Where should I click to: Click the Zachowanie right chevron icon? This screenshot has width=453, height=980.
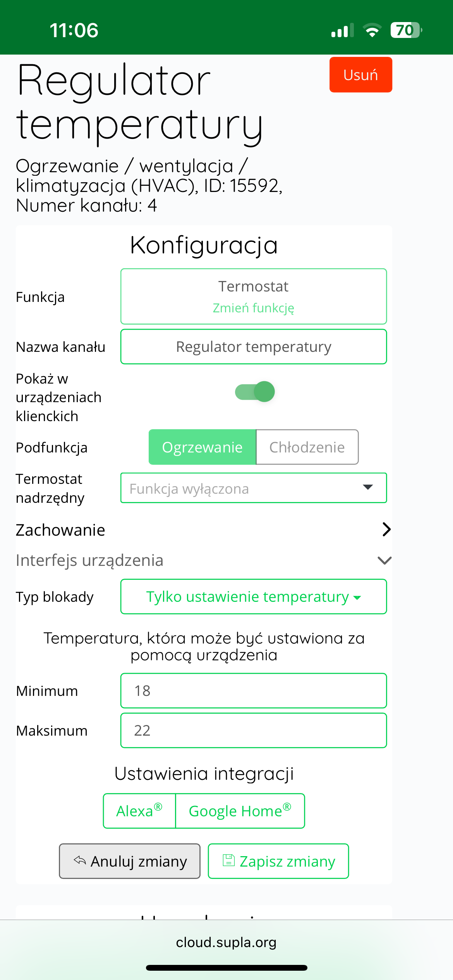(386, 529)
